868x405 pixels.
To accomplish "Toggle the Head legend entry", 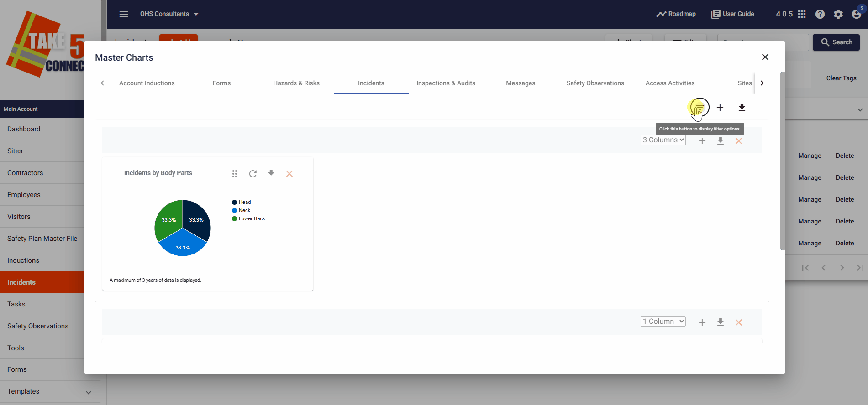I will 242,202.
